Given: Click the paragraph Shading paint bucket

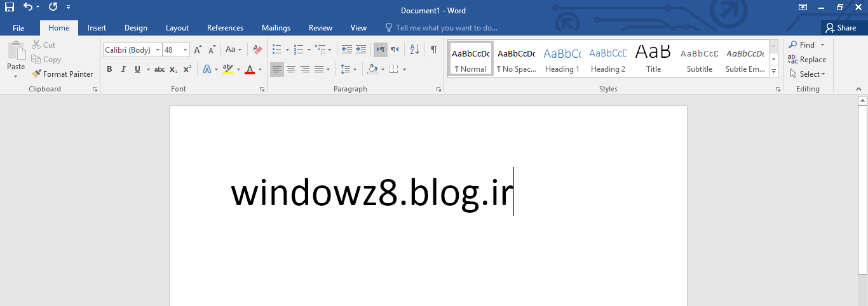Looking at the screenshot, I should (372, 69).
